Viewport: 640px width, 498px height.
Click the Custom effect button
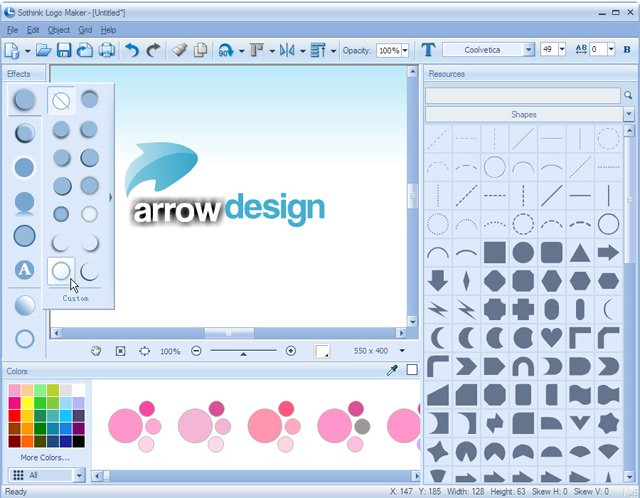[x=76, y=298]
